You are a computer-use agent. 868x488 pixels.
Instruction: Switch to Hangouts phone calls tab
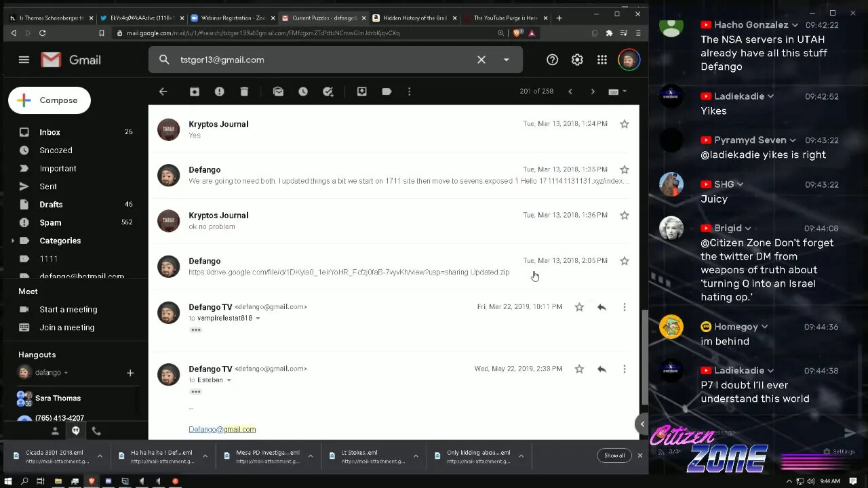point(96,431)
